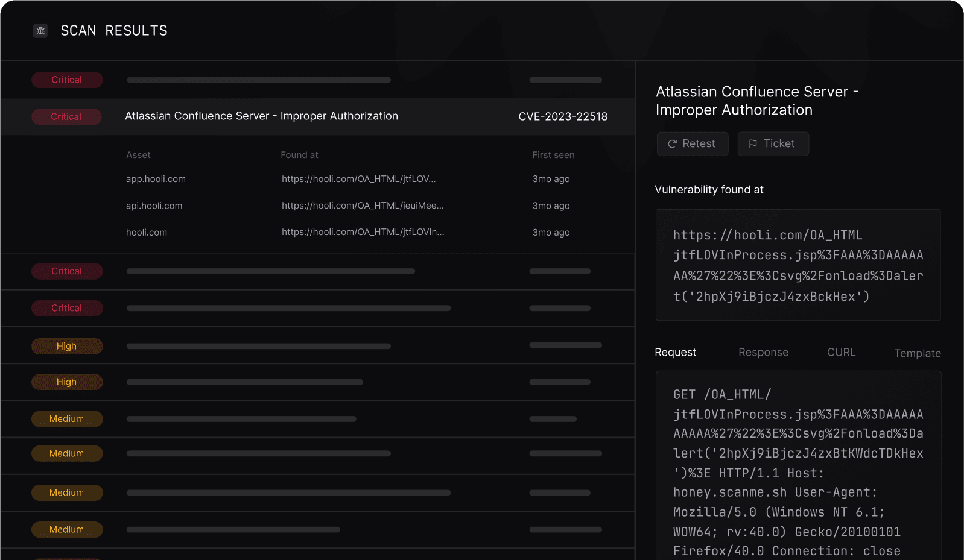Open the found-at URL ending jtfLOV...
This screenshot has width=964, height=560.
pyautogui.click(x=358, y=179)
